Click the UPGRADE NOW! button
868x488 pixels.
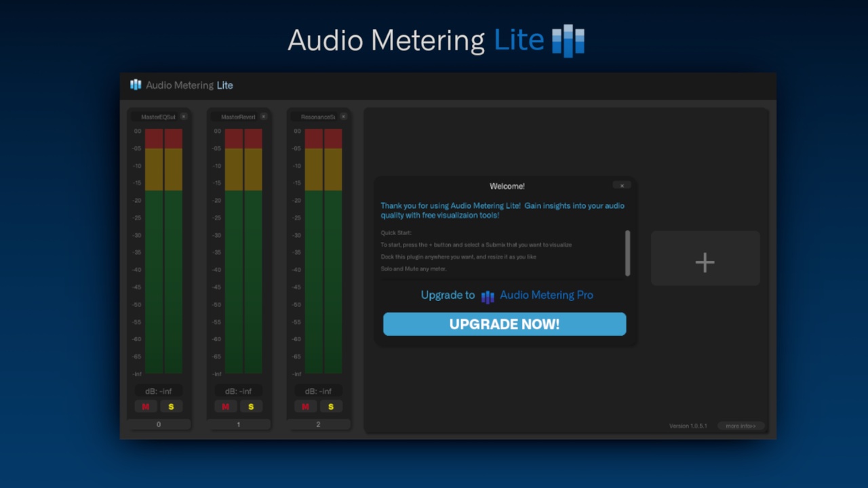tap(505, 324)
